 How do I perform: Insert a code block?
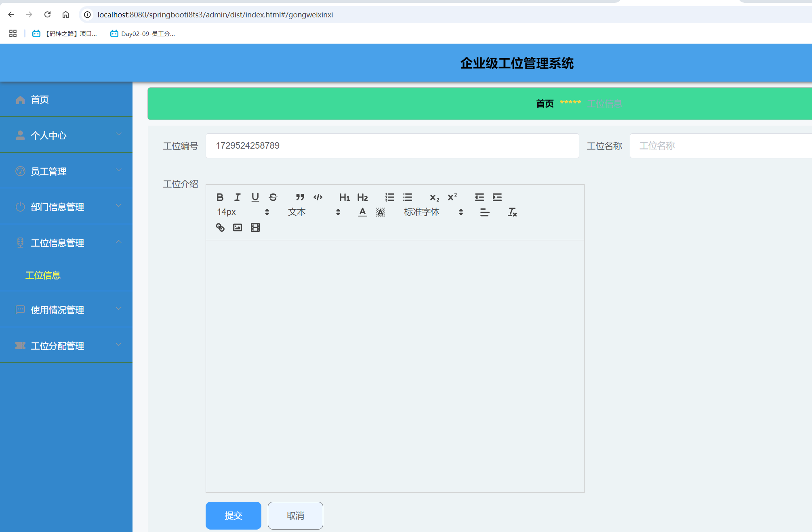tap(318, 197)
